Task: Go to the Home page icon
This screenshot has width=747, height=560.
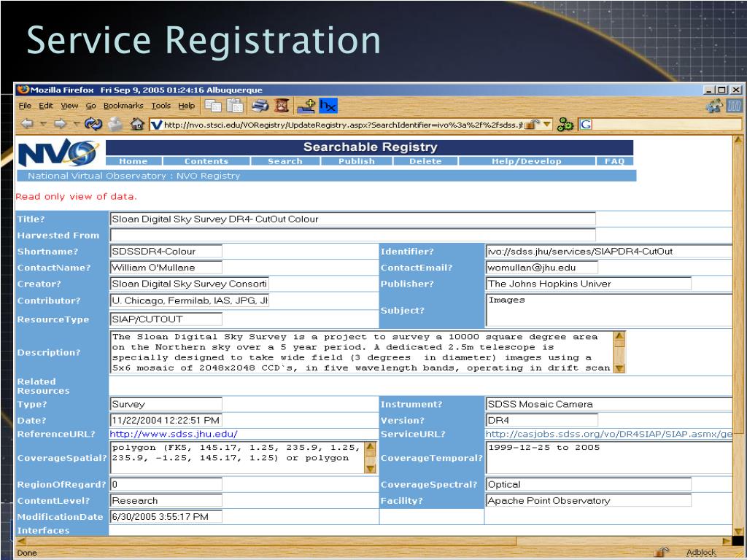Action: (137, 124)
